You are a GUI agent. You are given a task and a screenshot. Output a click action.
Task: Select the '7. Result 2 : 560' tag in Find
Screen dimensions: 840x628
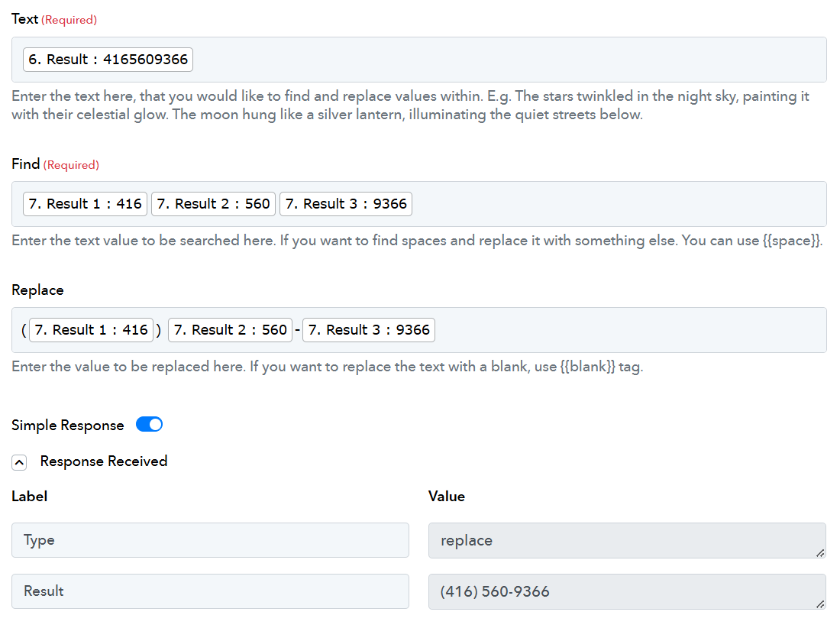coord(213,204)
